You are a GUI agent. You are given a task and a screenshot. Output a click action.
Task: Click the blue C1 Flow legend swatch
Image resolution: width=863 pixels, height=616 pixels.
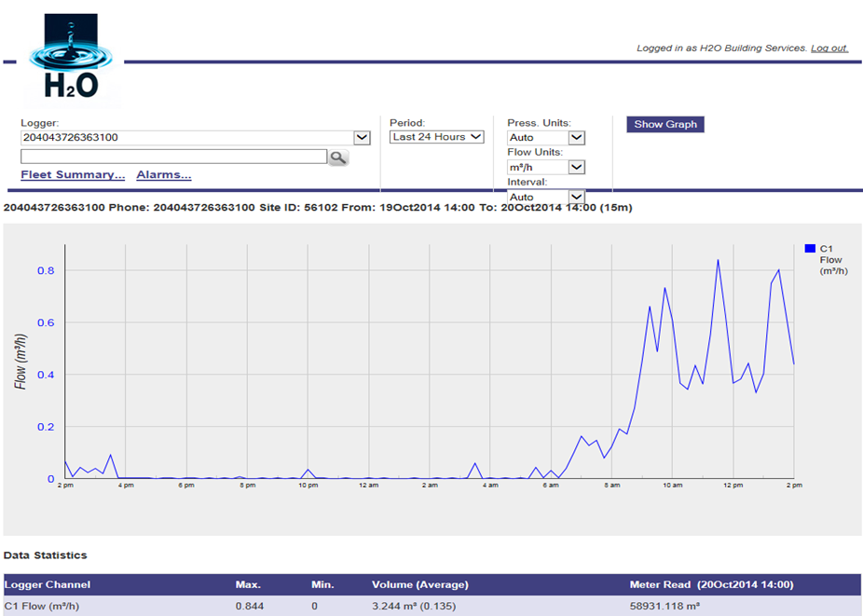click(x=810, y=249)
